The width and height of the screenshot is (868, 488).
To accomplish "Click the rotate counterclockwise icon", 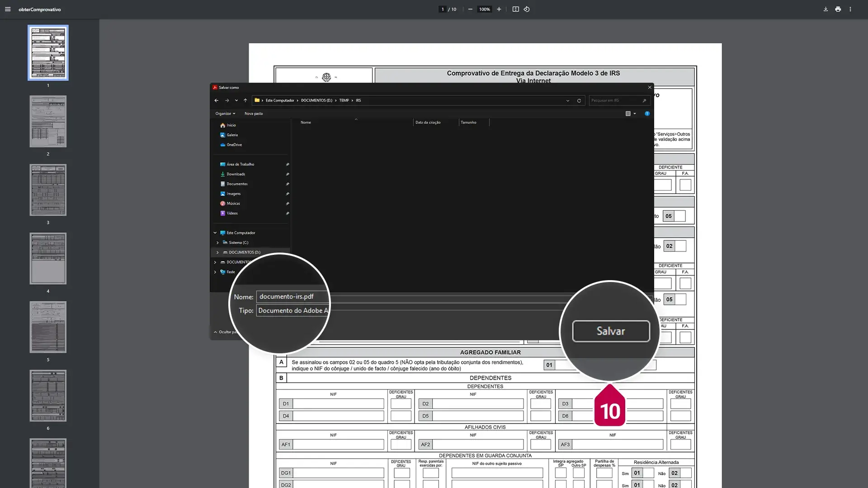I will pos(527,9).
